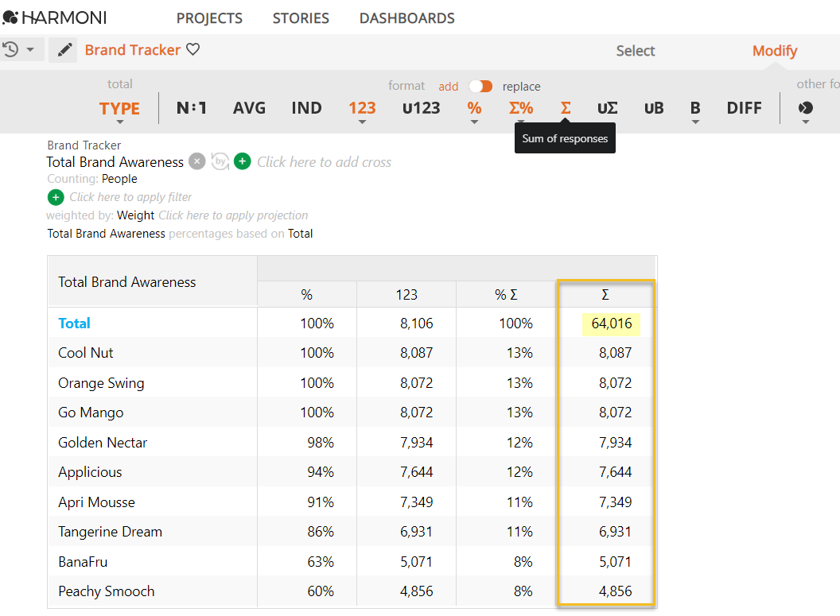Expand the 123 format dropdown arrow
Image resolution: width=840 pixels, height=616 pixels.
pos(362,122)
